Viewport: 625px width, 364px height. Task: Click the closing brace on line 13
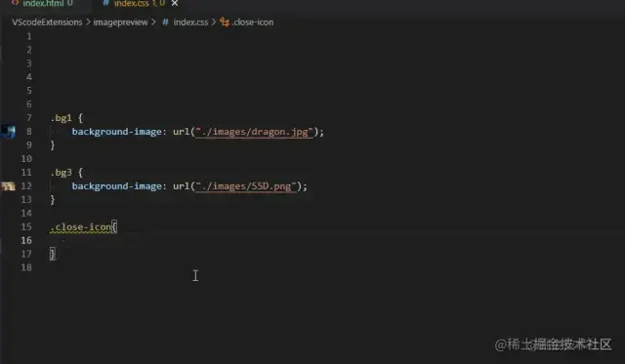point(53,200)
